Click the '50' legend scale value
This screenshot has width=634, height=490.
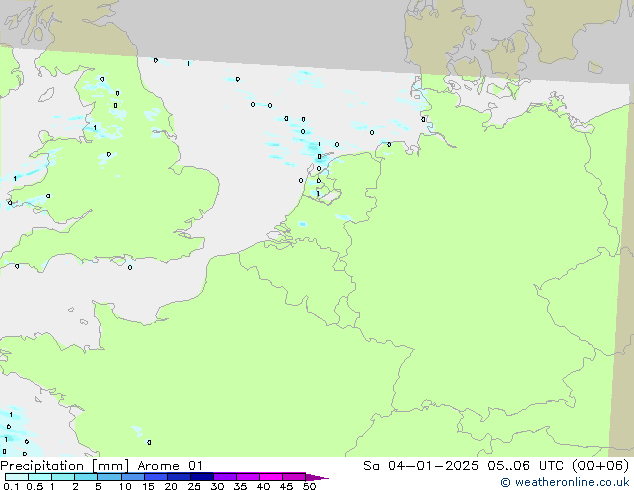[x=309, y=486]
